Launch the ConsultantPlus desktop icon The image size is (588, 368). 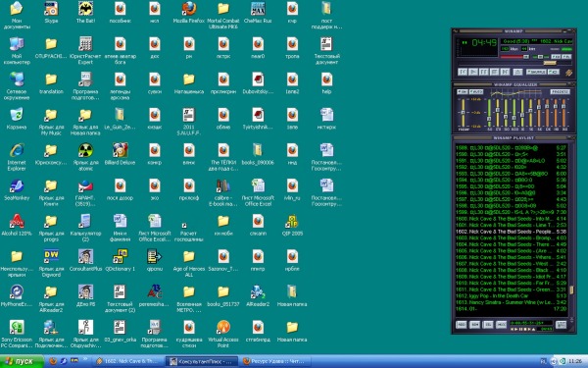click(x=85, y=260)
